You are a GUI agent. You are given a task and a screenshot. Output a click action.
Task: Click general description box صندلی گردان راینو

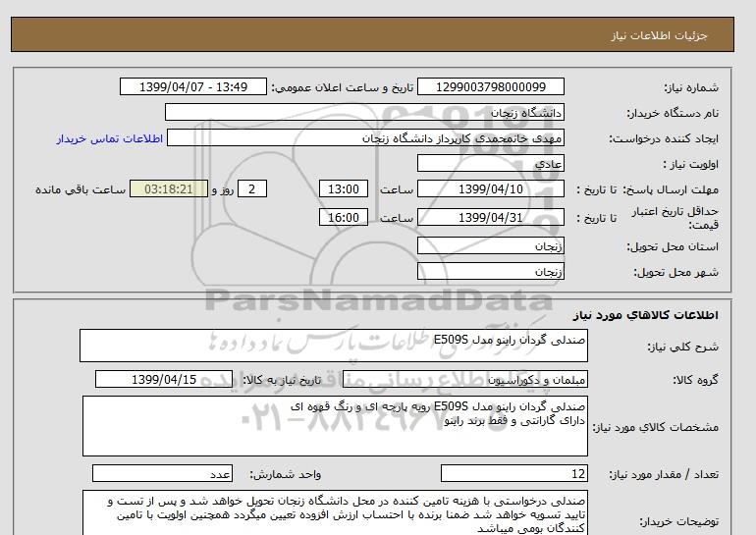pyautogui.click(x=334, y=347)
